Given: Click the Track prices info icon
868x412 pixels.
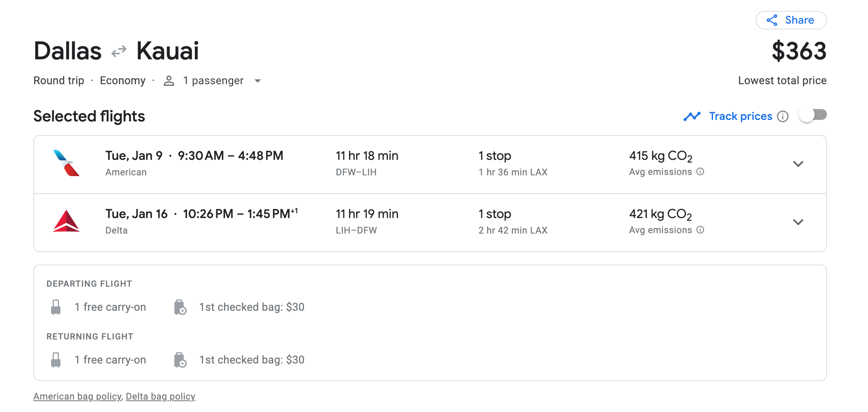Looking at the screenshot, I should [783, 116].
